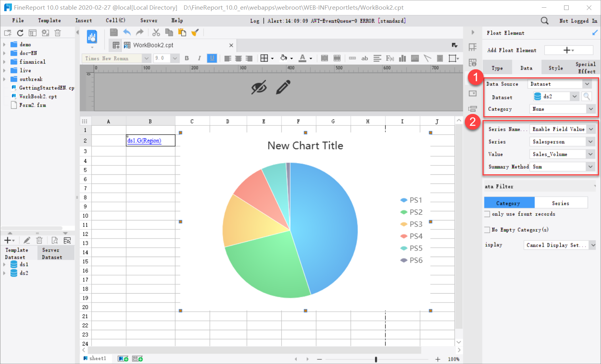Viewport: 601px width, 364px height.
Task: Open the Insert Chart icon in the format toolbar
Action: (x=402, y=58)
